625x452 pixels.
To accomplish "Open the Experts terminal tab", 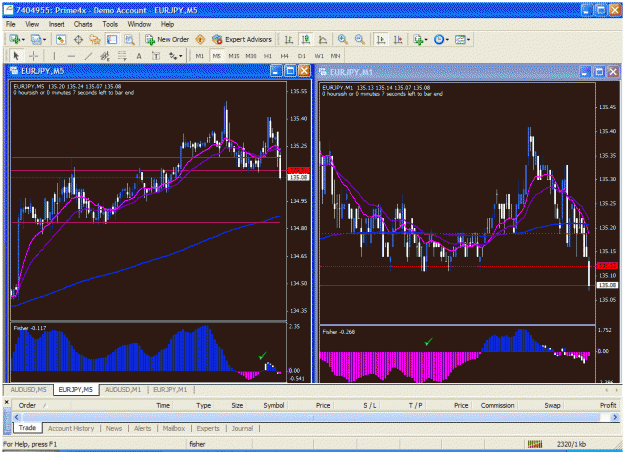I will point(208,428).
